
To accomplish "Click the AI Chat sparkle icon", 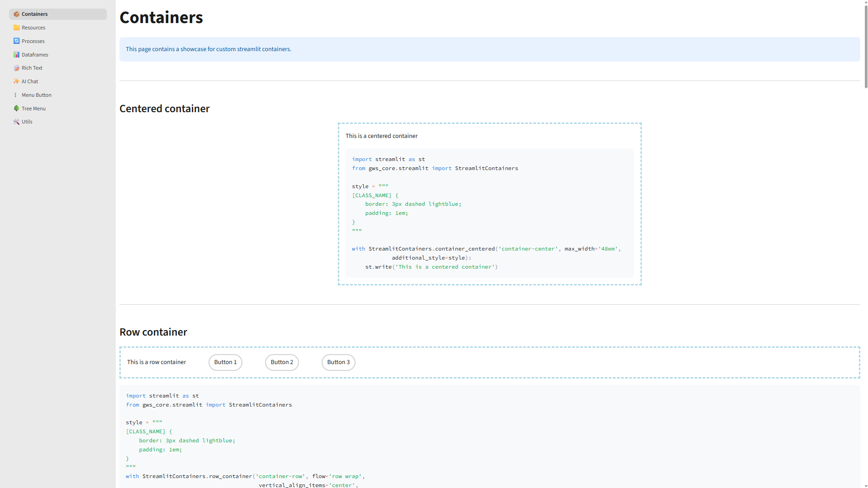I will pos(17,81).
